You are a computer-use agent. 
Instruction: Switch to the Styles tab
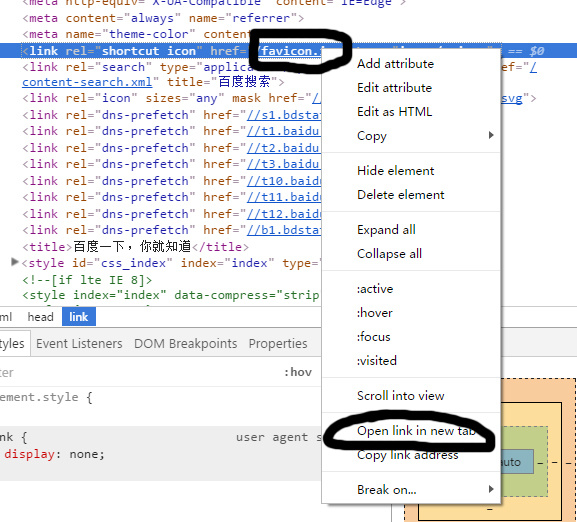[12, 344]
